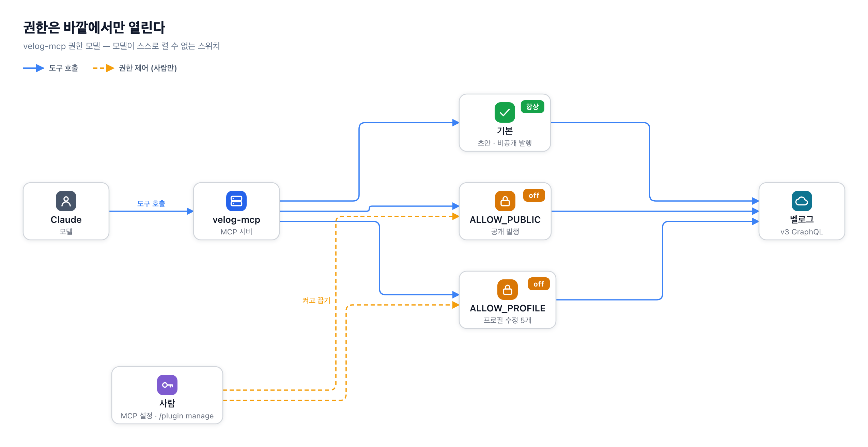Screen dimensions: 868x447
Task: Click the 권한 제어 (사람만) legend text
Action: pyautogui.click(x=148, y=68)
